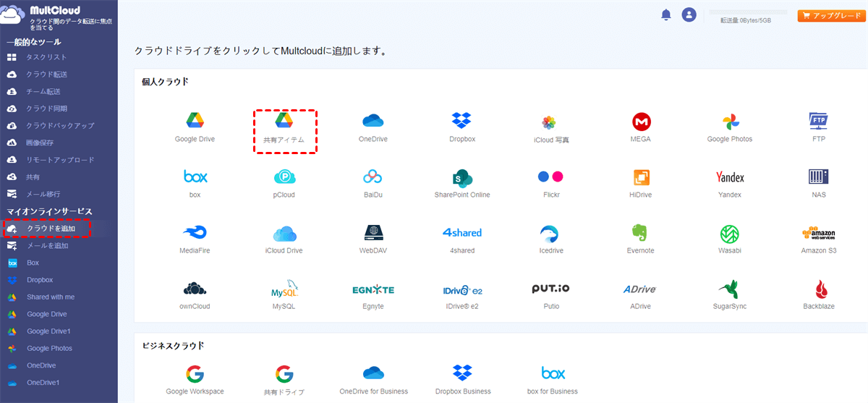The image size is (868, 403).
Task: Select the 共有アイテム cloud icon
Action: tap(284, 121)
